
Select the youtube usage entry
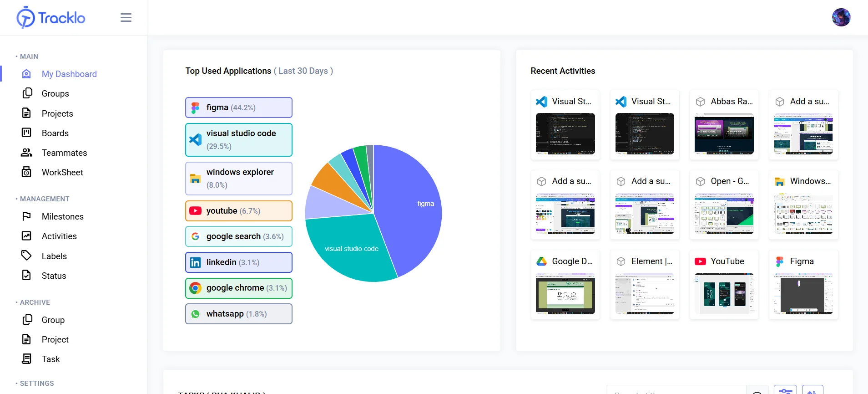(x=238, y=211)
